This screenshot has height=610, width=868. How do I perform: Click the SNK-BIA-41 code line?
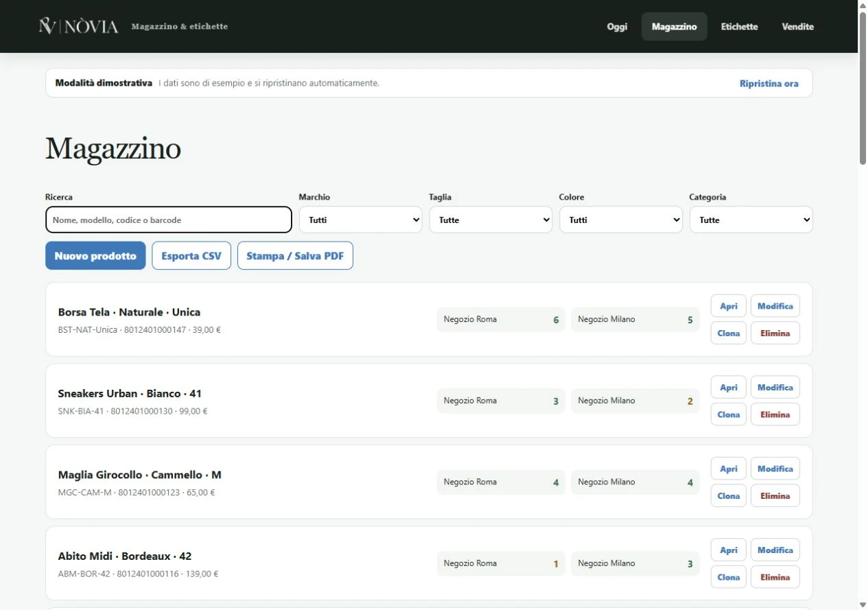pos(132,412)
